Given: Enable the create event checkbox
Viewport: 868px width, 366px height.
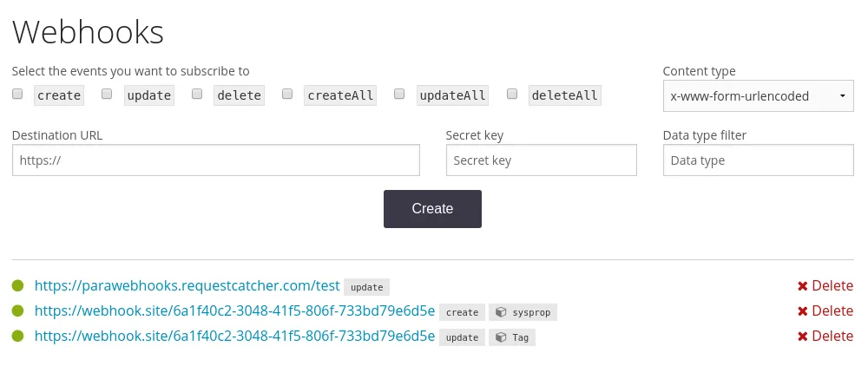Looking at the screenshot, I should point(17,94).
